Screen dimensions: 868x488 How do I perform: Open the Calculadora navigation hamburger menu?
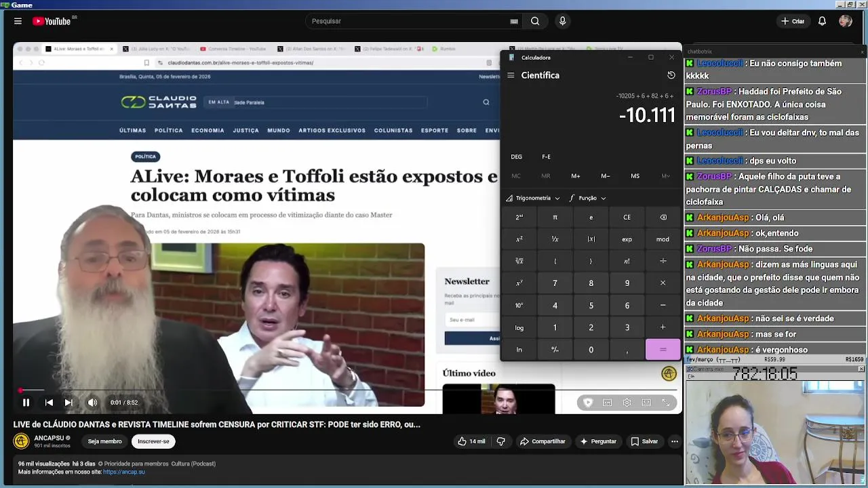coord(511,75)
